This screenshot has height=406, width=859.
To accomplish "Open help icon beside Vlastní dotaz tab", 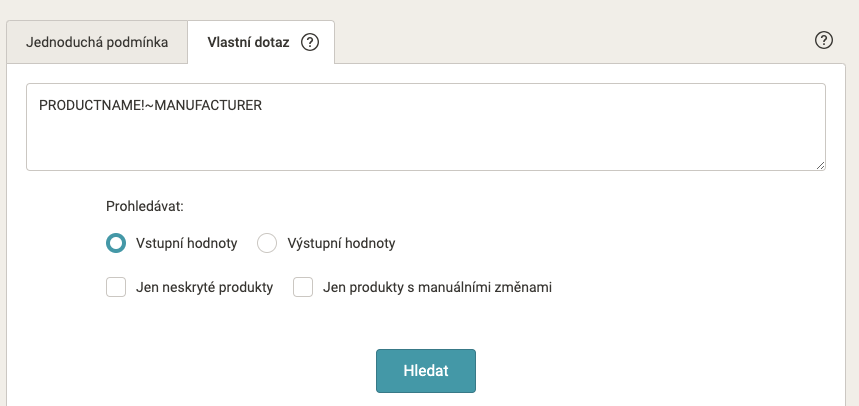I will 310,42.
